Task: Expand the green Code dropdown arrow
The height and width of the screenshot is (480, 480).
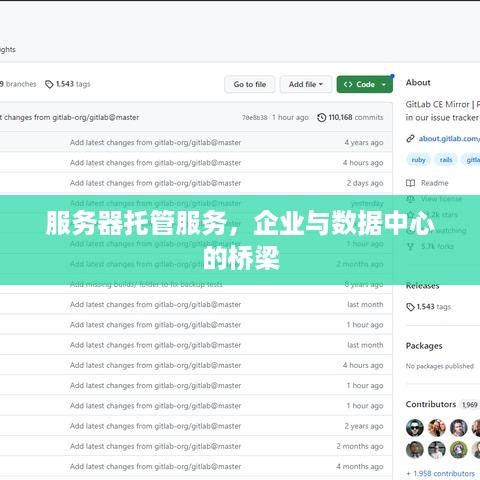Action: tap(384, 85)
